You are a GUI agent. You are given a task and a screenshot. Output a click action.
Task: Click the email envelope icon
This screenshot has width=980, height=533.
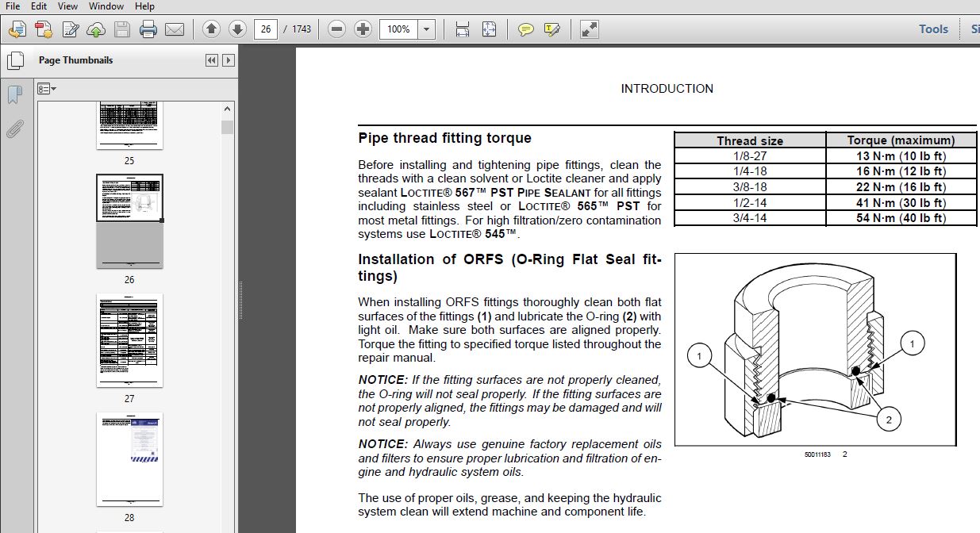174,30
